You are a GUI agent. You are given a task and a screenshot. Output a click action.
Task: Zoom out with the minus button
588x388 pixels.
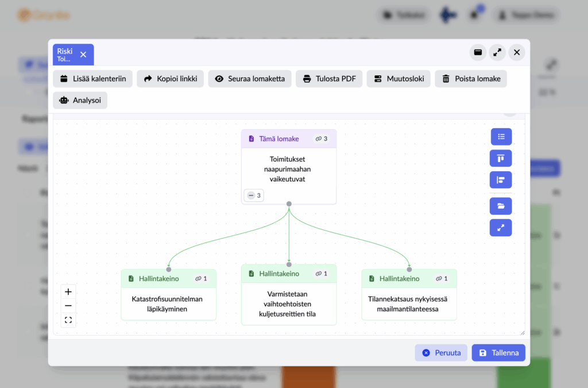(x=68, y=306)
